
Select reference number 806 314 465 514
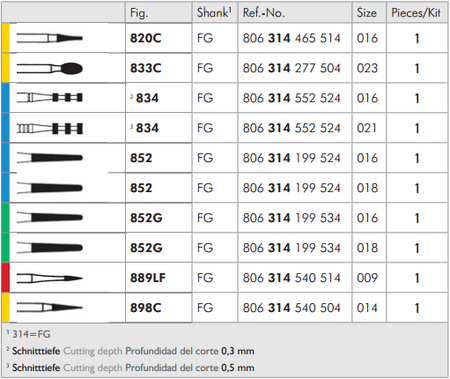[x=292, y=38]
